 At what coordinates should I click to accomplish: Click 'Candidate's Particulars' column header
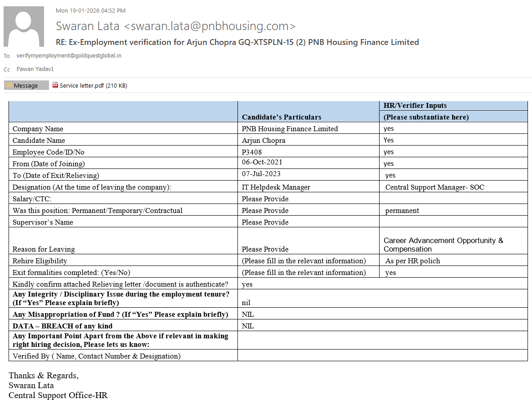(x=282, y=117)
